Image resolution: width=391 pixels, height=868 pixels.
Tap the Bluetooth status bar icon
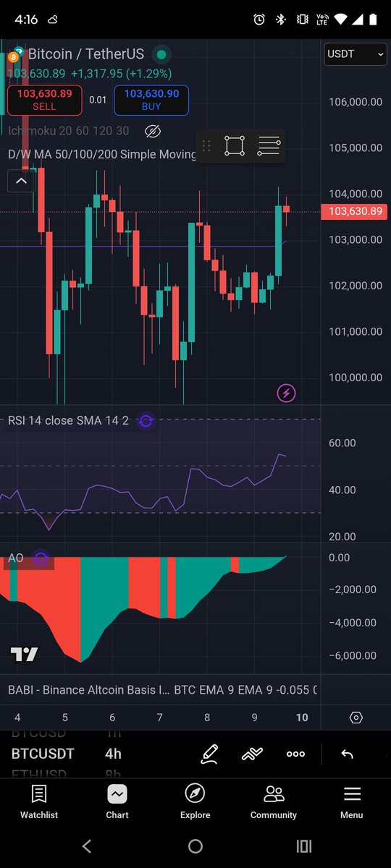(x=281, y=20)
